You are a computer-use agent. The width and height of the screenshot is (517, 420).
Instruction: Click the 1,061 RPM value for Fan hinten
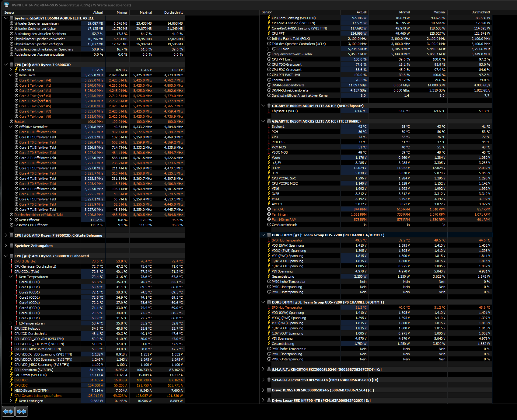click(x=355, y=214)
